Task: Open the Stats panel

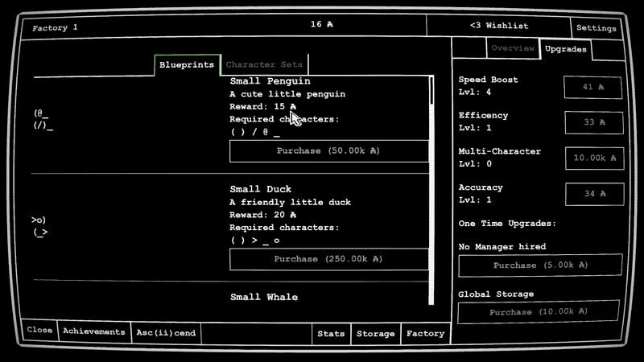Action: [x=331, y=334]
